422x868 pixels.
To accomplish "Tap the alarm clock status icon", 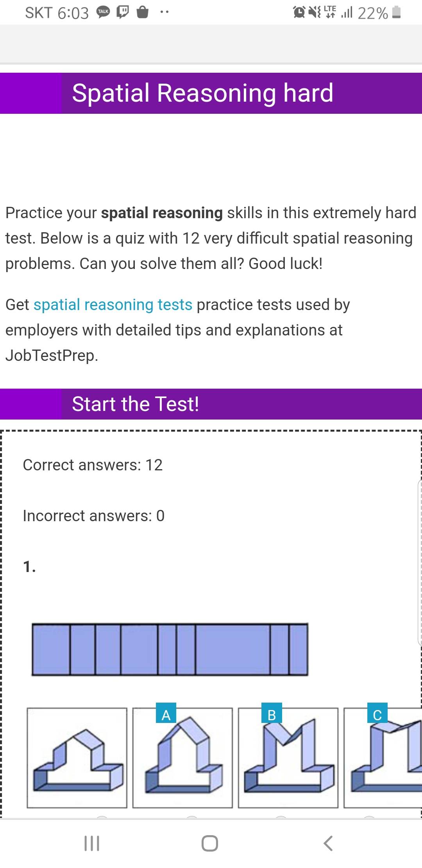I will [299, 12].
